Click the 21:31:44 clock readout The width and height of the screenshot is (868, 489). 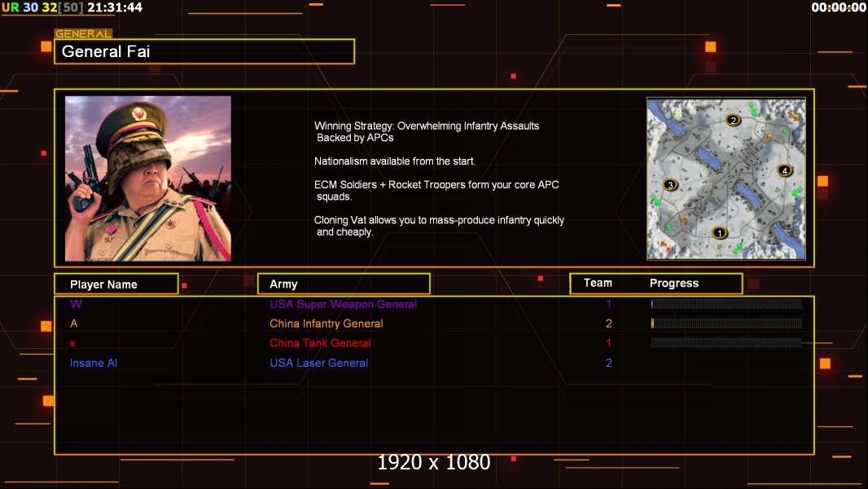pyautogui.click(x=115, y=7)
